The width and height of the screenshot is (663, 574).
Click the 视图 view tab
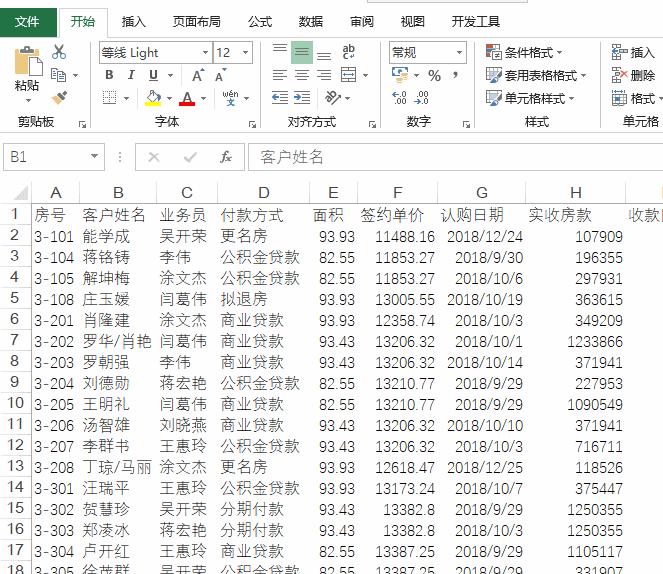pyautogui.click(x=413, y=22)
